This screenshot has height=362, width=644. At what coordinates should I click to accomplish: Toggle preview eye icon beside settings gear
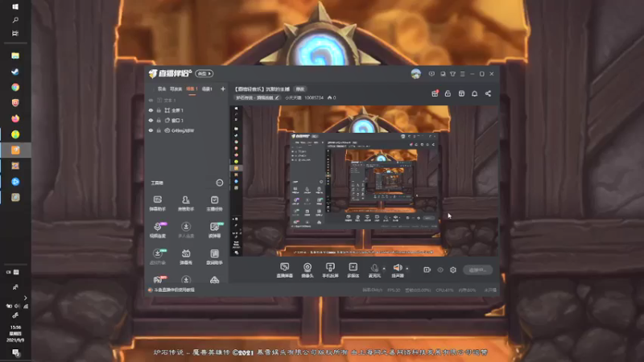point(440,269)
